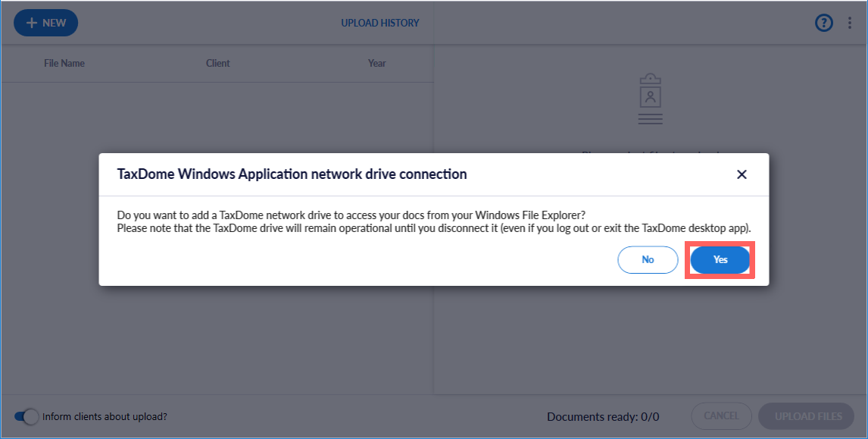
Task: Click the Client column header
Action: (217, 63)
